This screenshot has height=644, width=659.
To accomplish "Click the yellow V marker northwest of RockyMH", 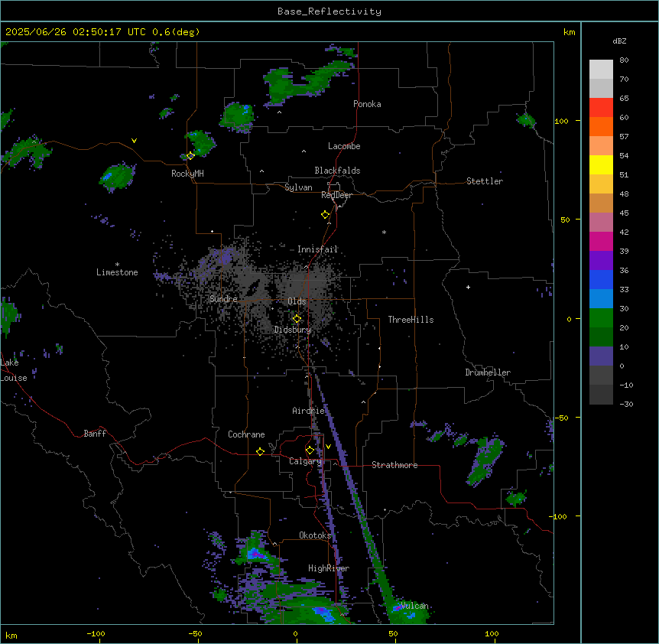I will (134, 141).
